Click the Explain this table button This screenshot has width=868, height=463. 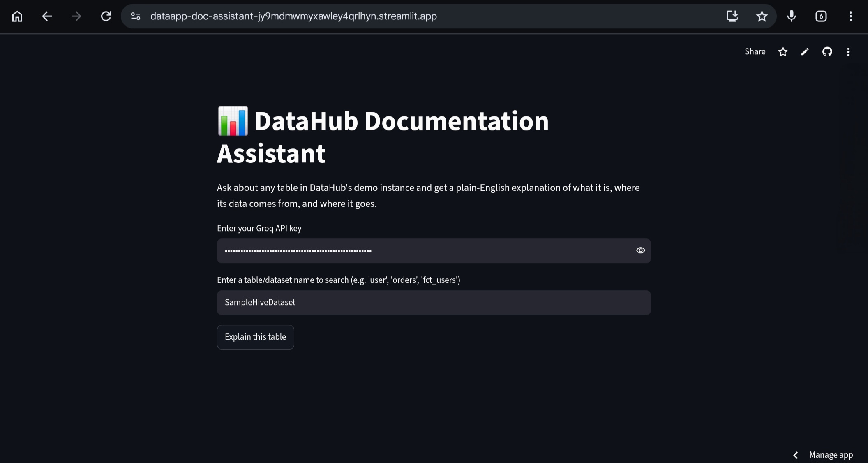click(x=256, y=337)
